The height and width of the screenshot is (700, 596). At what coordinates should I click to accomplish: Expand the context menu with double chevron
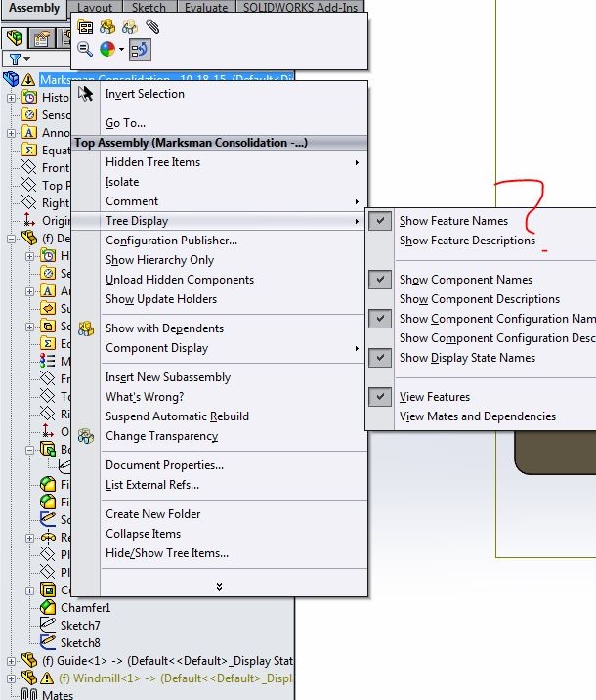(219, 587)
